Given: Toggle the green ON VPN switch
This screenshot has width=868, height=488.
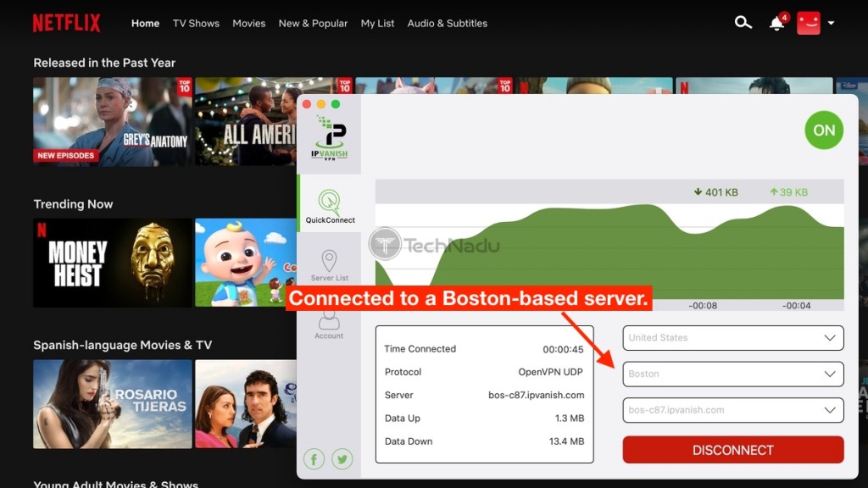Looking at the screenshot, I should coord(824,130).
